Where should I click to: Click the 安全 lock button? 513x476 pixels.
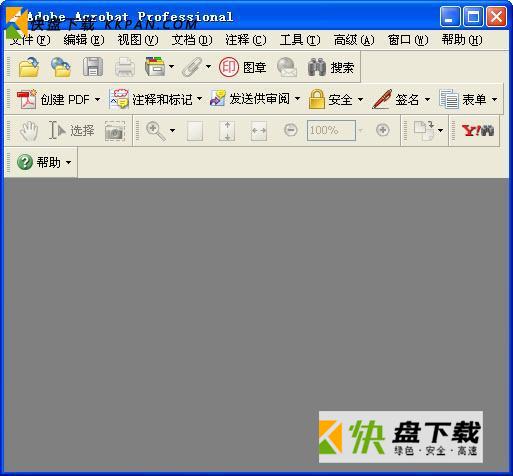tap(330, 99)
